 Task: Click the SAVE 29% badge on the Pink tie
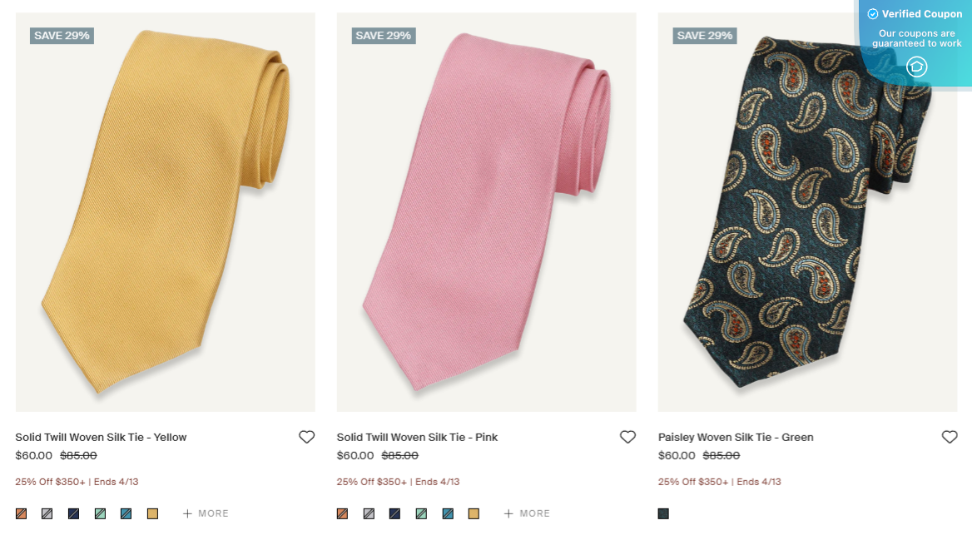pyautogui.click(x=383, y=35)
